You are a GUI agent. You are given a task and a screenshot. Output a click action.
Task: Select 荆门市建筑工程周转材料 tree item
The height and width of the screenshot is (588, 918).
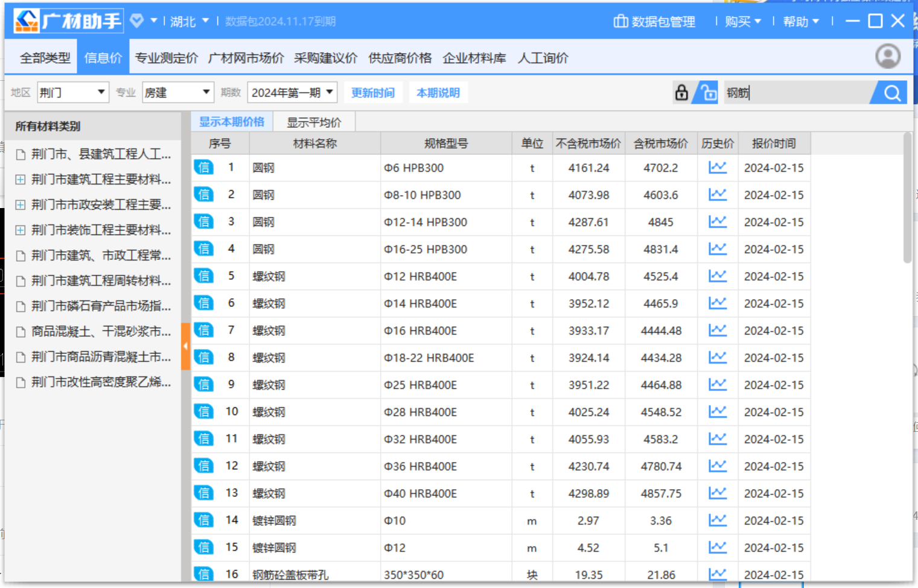pos(94,281)
